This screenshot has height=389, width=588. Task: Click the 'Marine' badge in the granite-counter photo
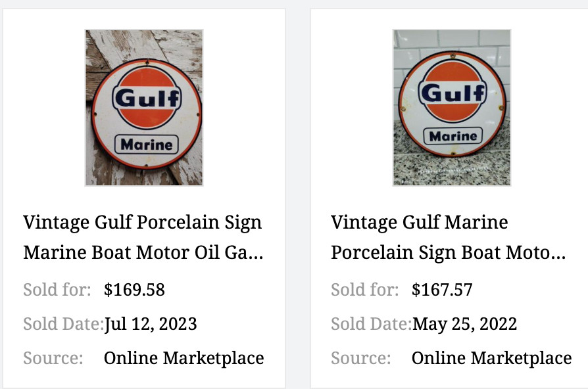(x=453, y=136)
